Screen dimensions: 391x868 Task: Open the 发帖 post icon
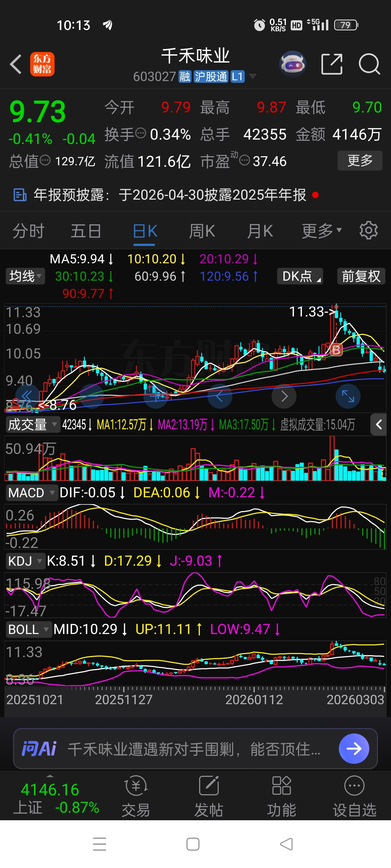pyautogui.click(x=209, y=796)
